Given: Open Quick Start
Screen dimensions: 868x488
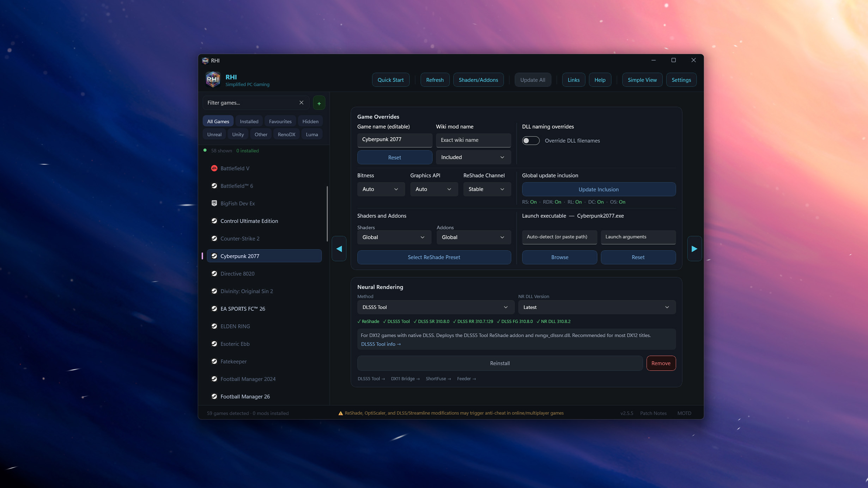Looking at the screenshot, I should [x=390, y=80].
